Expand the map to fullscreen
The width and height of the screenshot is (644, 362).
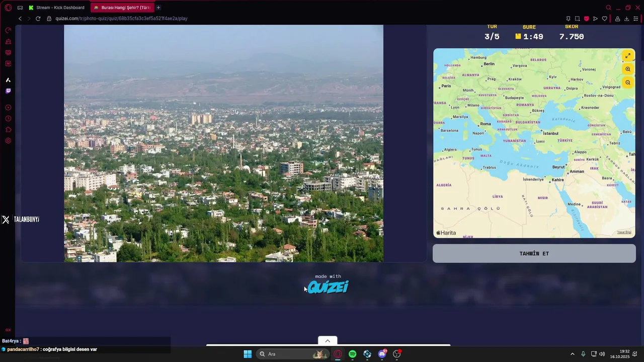click(627, 56)
